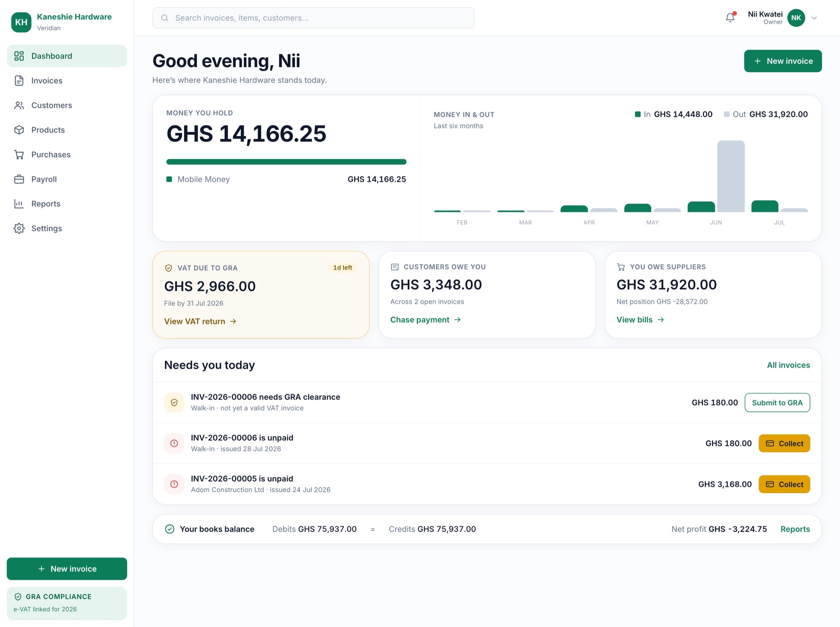Click the Products box icon
840x627 pixels.
[19, 130]
